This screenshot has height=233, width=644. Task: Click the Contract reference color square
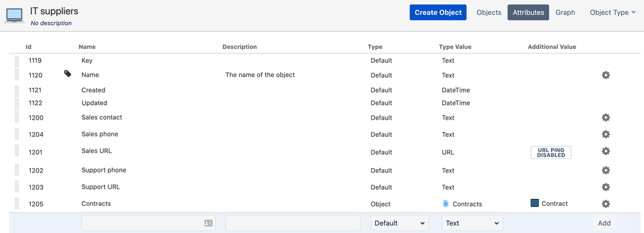click(534, 203)
